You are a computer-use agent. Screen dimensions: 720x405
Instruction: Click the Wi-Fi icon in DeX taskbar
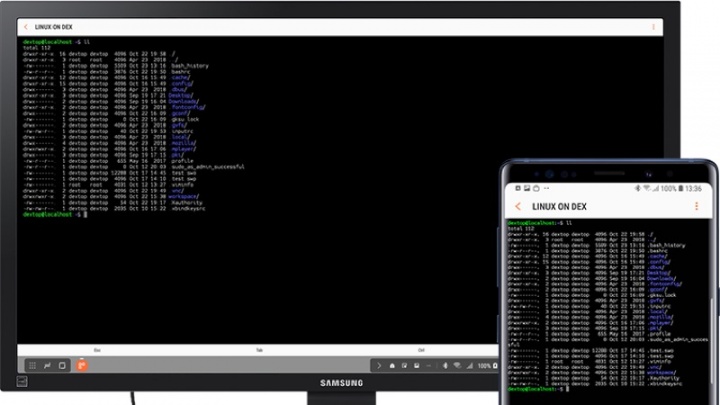coord(459,366)
